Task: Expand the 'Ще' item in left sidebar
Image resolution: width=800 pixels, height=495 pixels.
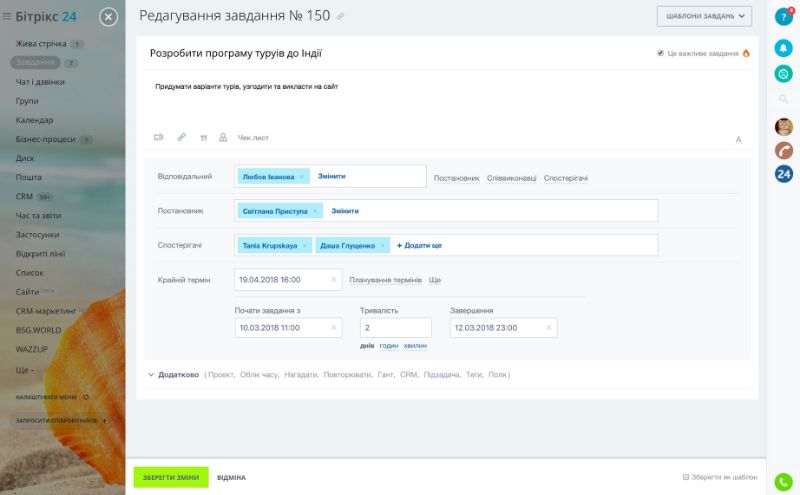Action: (25, 369)
